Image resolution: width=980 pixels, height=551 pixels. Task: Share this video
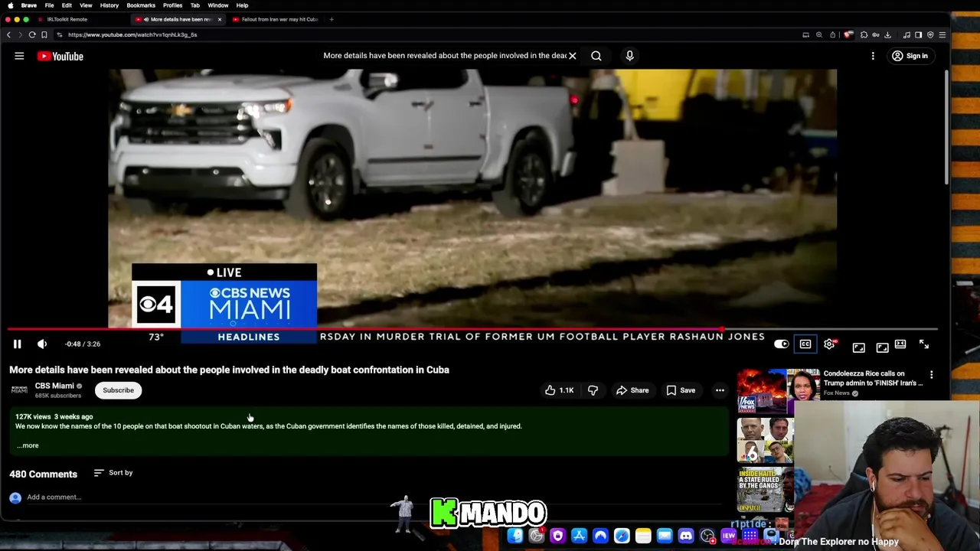(x=632, y=390)
